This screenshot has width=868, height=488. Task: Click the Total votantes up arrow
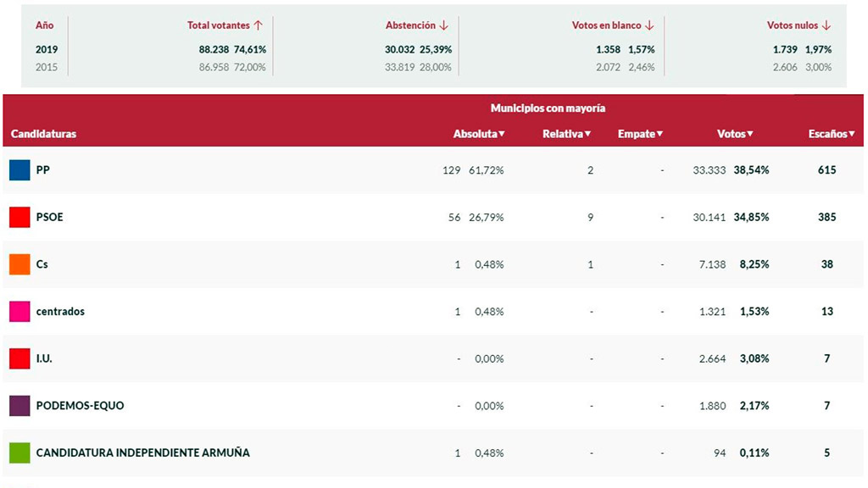[x=259, y=25]
